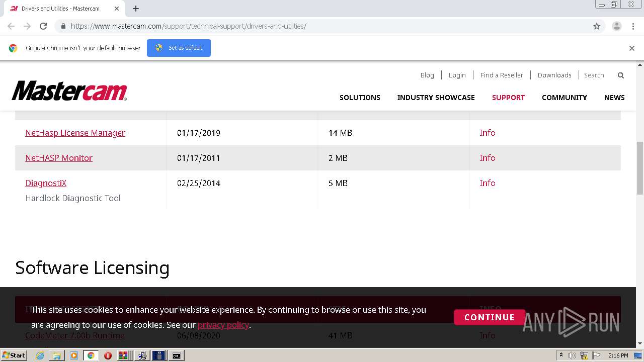
Task: Open Opera browser from taskbar
Action: click(x=108, y=355)
